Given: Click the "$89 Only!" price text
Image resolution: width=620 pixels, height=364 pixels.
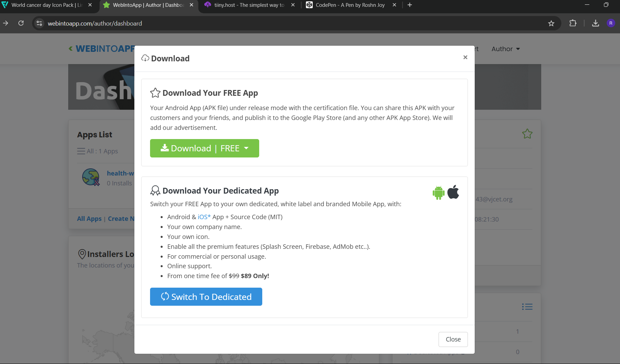Looking at the screenshot, I should (255, 276).
